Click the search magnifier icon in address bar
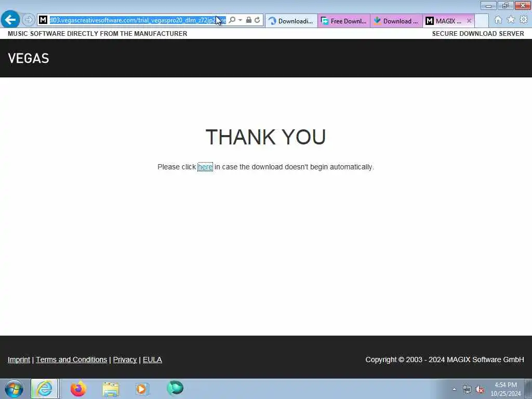 pyautogui.click(x=232, y=20)
